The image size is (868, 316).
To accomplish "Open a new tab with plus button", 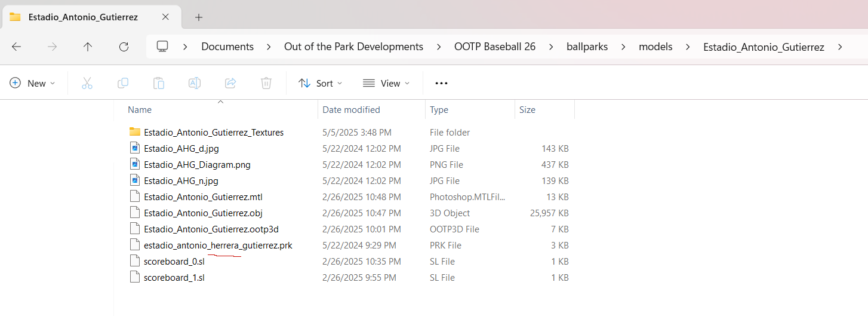I will 199,17.
